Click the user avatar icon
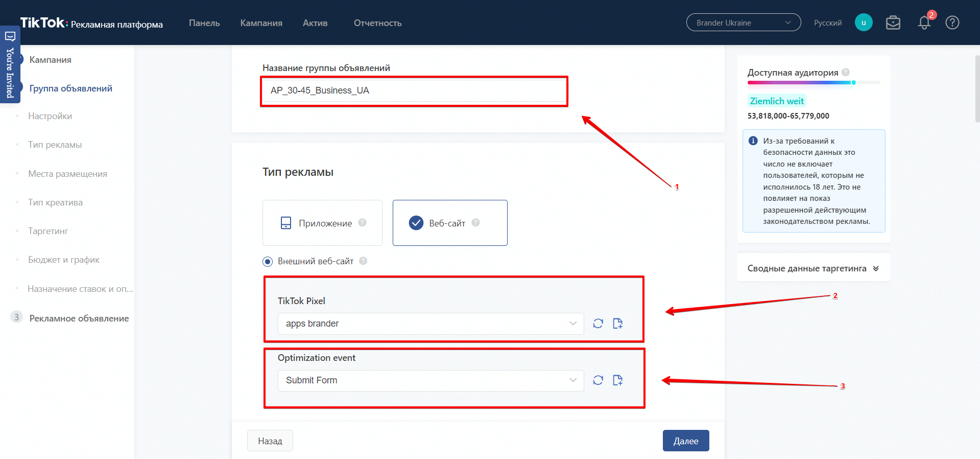 [x=863, y=23]
